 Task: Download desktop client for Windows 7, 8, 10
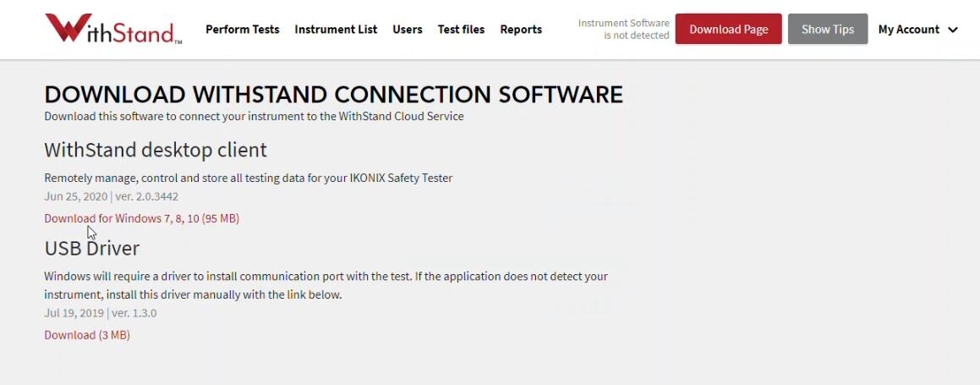point(142,218)
